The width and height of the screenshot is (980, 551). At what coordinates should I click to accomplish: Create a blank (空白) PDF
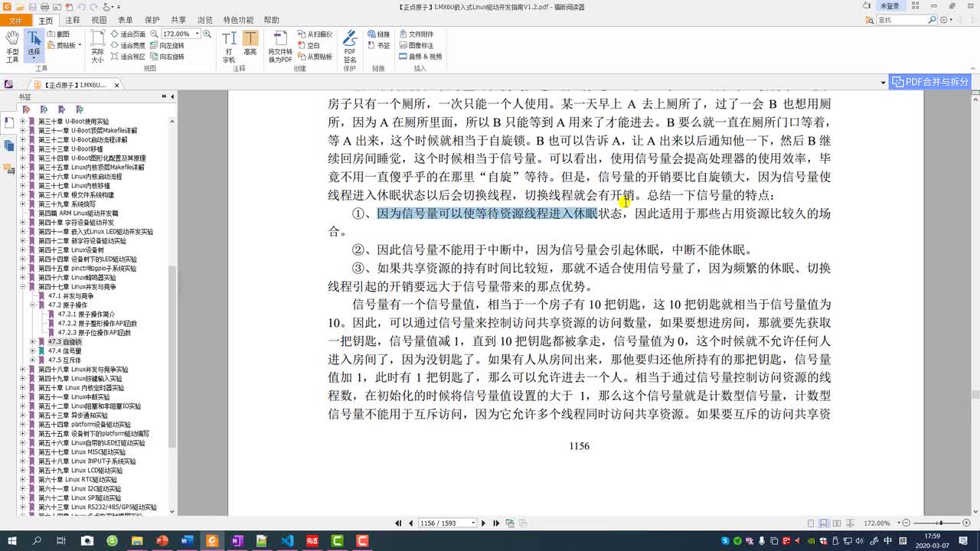click(x=309, y=45)
